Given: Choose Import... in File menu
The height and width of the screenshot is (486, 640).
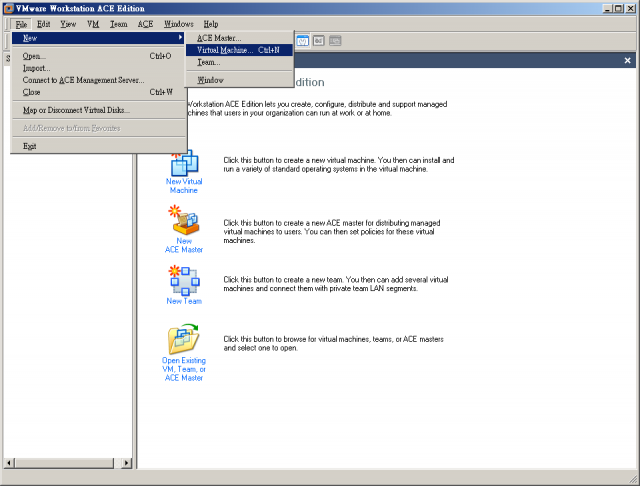Looking at the screenshot, I should [98, 68].
